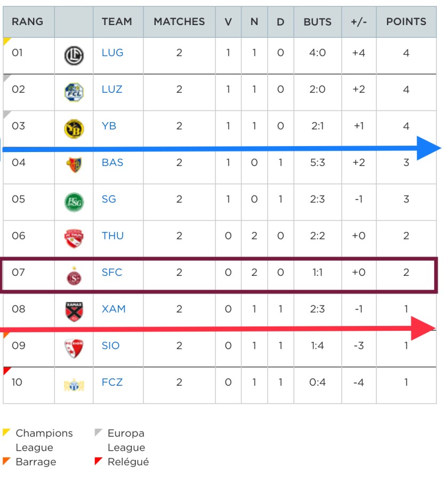This screenshot has height=486, width=448.
Task: Sort table by BUTS column header
Action: tap(317, 22)
